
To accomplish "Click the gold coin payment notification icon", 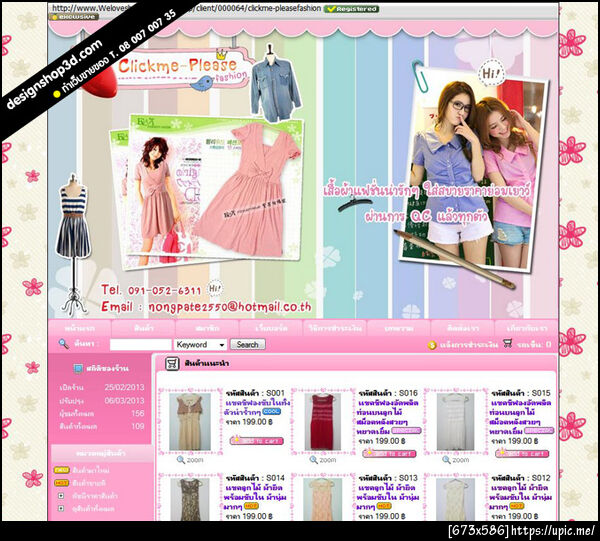I will [x=432, y=345].
